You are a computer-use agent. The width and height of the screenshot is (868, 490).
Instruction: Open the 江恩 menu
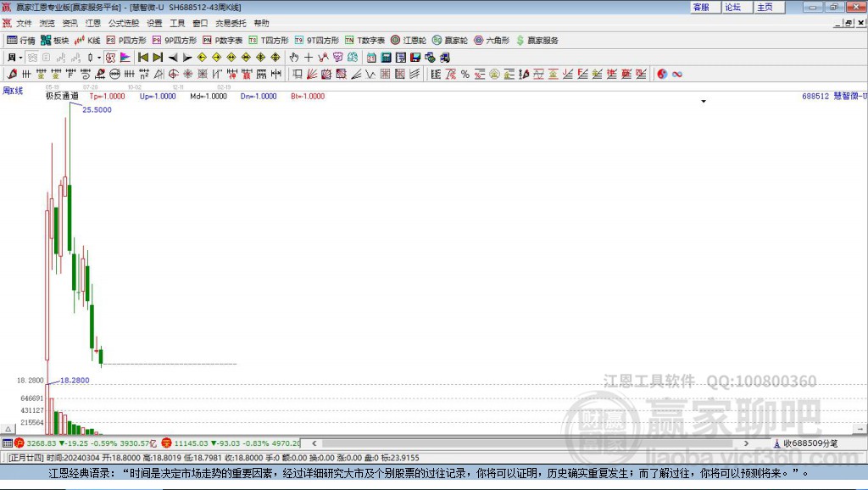(x=93, y=23)
